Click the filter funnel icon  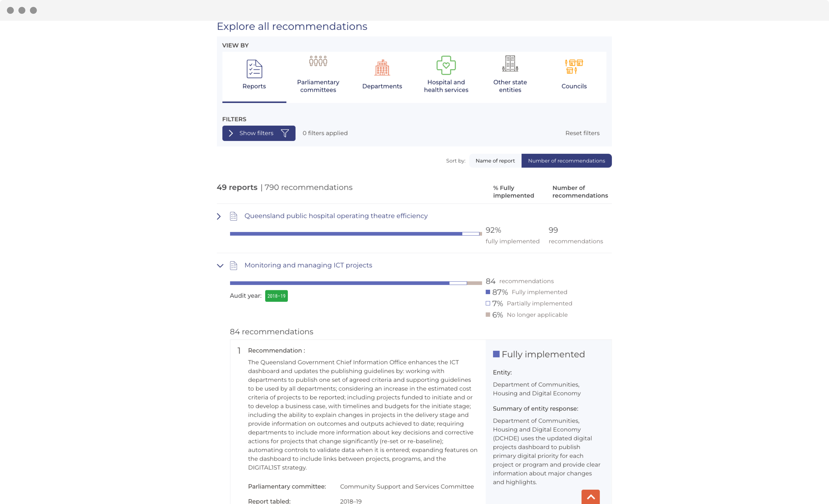point(285,133)
